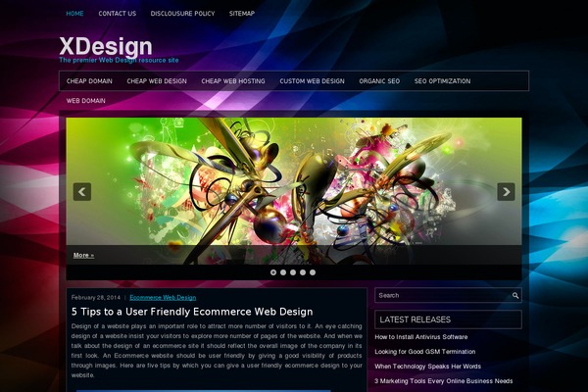Open the Organic SEO category
The height and width of the screenshot is (392, 588).
point(379,81)
